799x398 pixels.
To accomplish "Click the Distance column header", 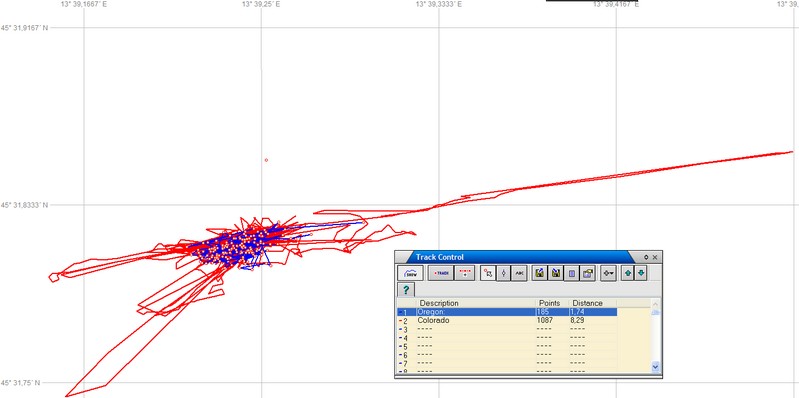I will coord(587,303).
